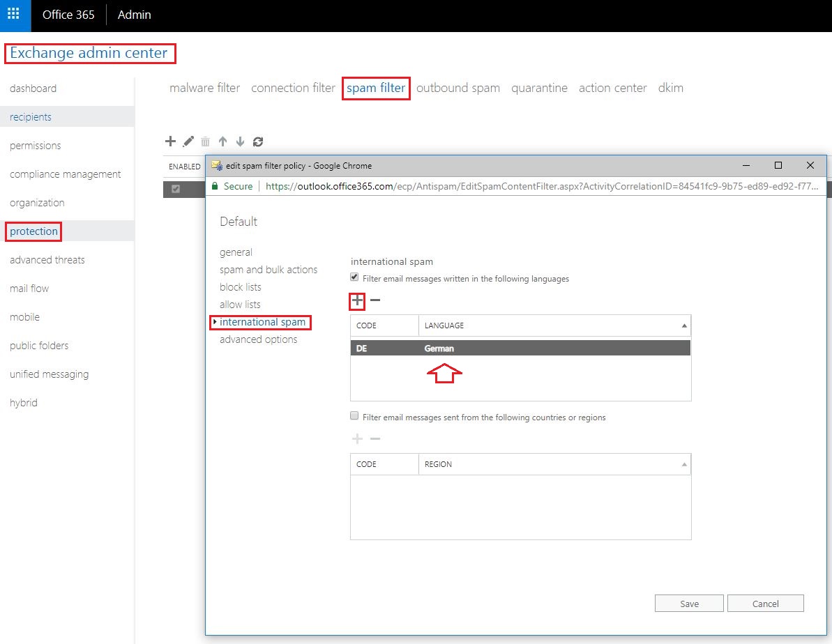
Task: Select protection in left navigation
Action: tap(33, 231)
